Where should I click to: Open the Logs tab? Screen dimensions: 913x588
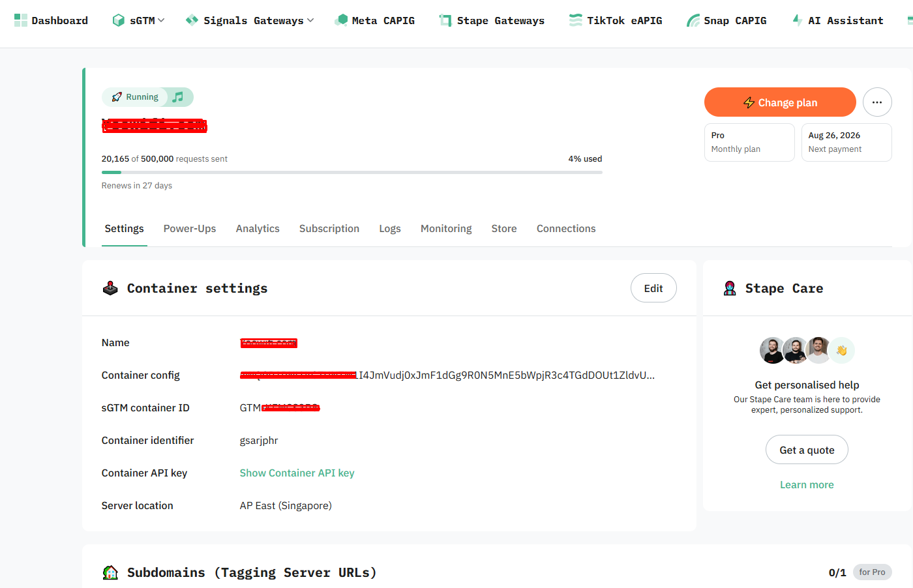click(x=390, y=229)
